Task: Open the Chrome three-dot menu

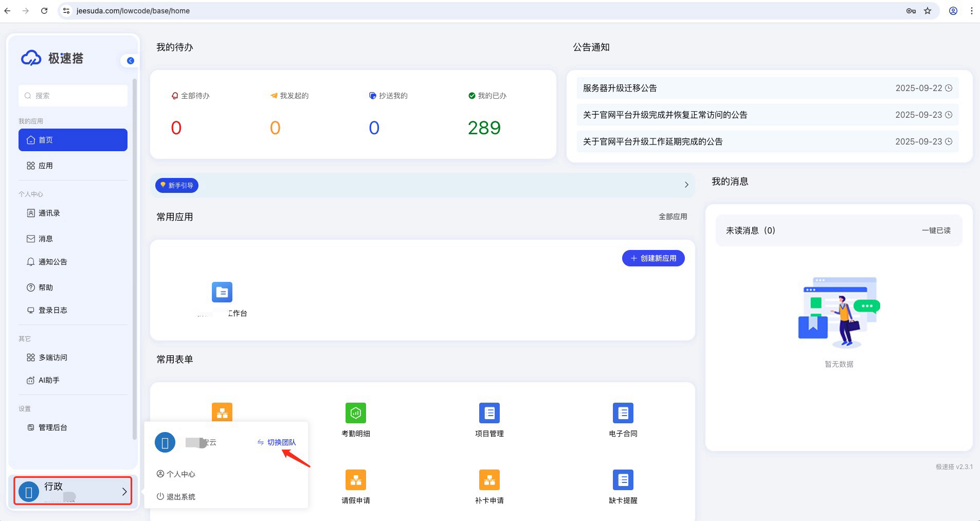Action: coord(971,11)
